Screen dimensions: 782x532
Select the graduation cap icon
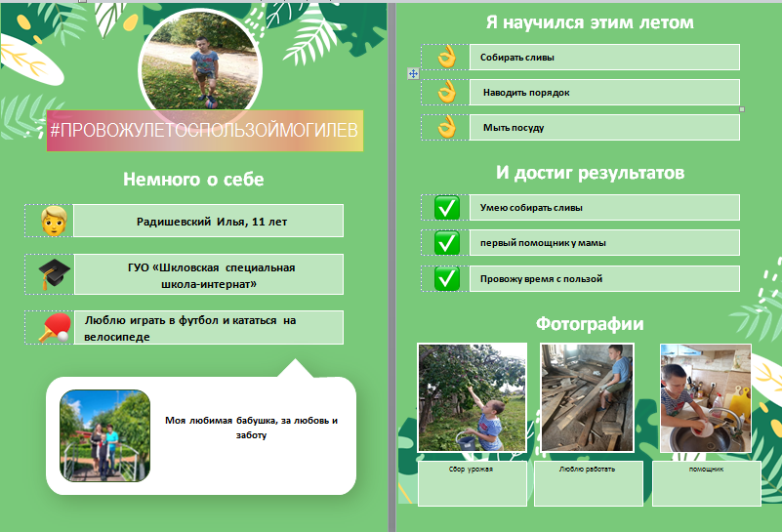(x=54, y=273)
